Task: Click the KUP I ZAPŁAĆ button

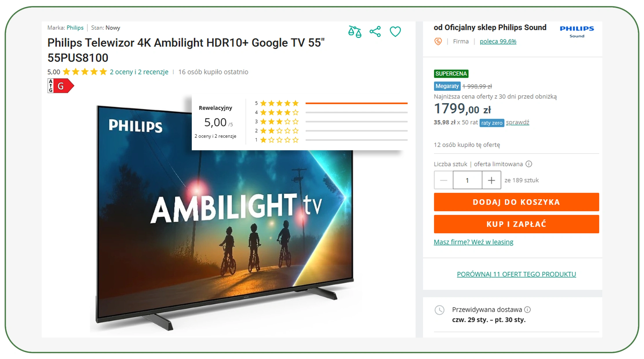Action: pyautogui.click(x=516, y=224)
